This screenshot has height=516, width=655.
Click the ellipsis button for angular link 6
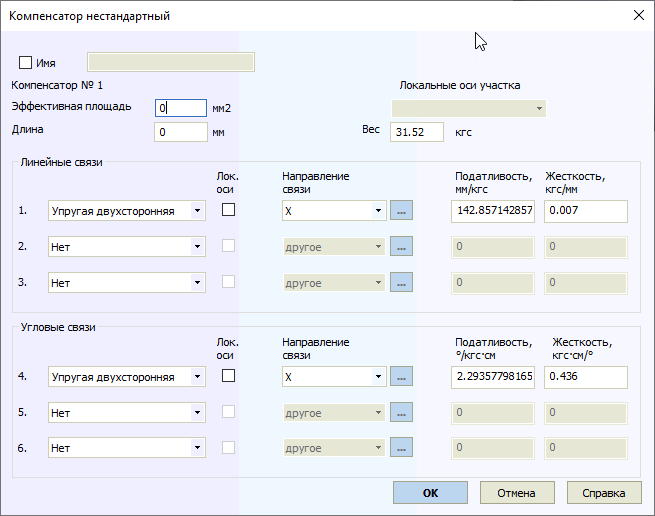(x=401, y=448)
